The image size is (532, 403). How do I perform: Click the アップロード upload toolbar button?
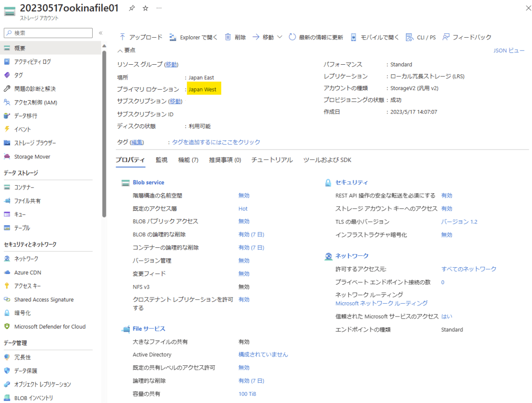[x=140, y=37]
